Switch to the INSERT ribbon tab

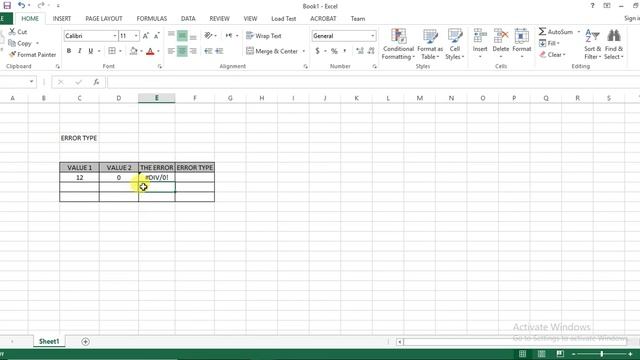62,18
